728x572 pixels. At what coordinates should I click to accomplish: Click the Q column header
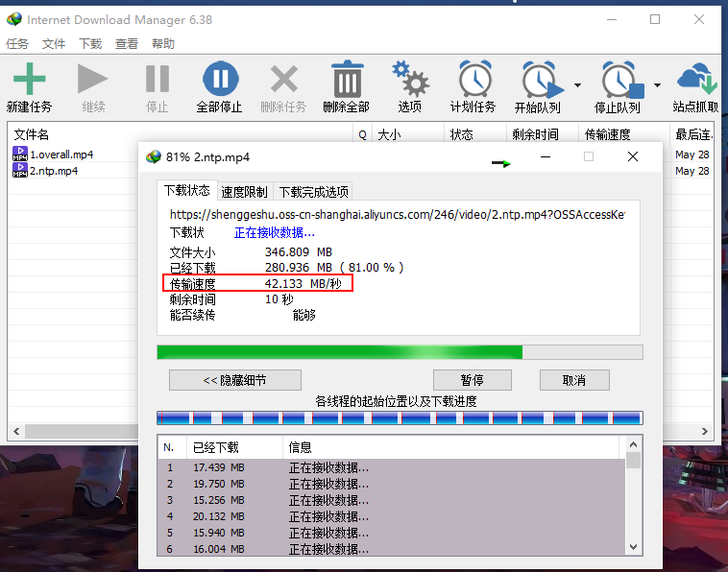[x=363, y=134]
